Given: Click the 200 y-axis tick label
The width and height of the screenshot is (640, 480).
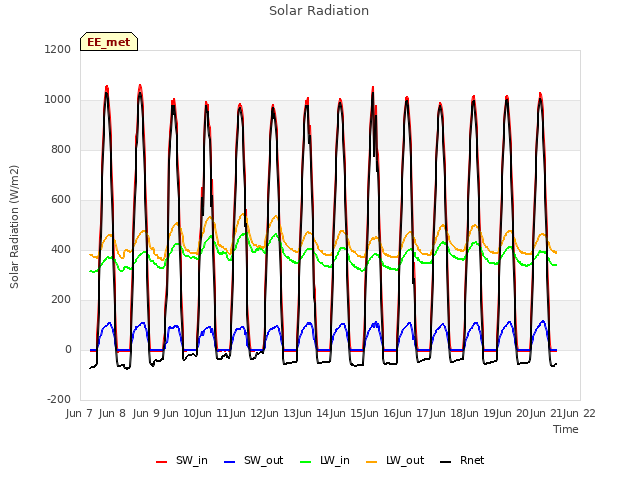Looking at the screenshot, I should (61, 300).
